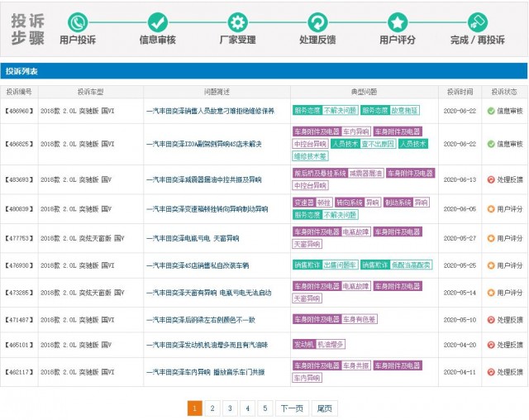
Task: Open complaint 车内异响 播放音乐车门共振
Action: click(x=206, y=372)
